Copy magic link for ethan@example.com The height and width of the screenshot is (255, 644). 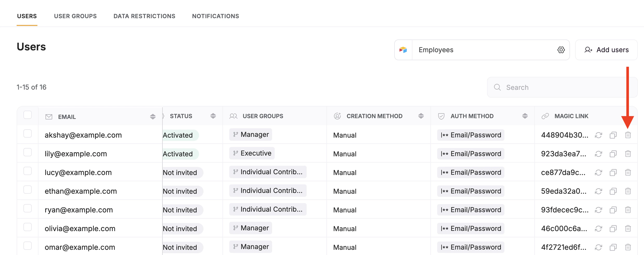click(613, 191)
